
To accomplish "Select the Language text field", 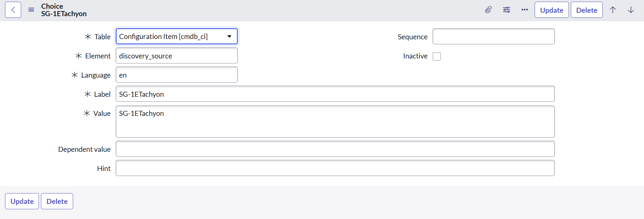I will pos(176,75).
